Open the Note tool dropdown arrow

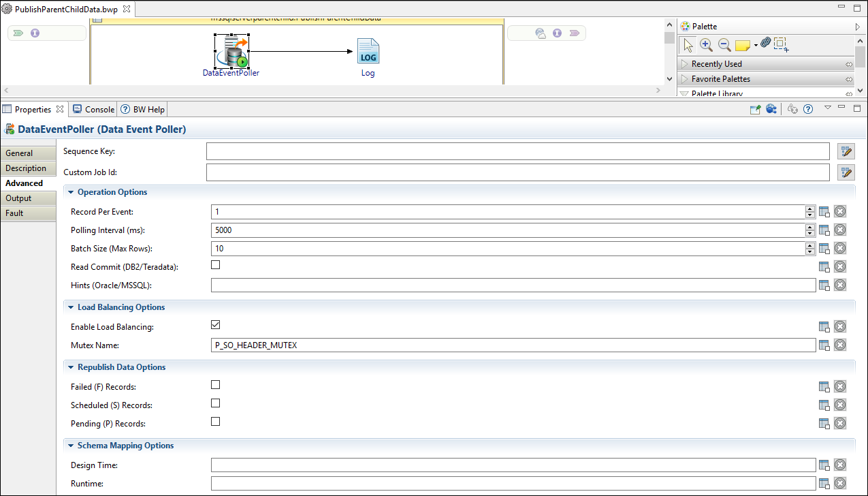coord(756,46)
